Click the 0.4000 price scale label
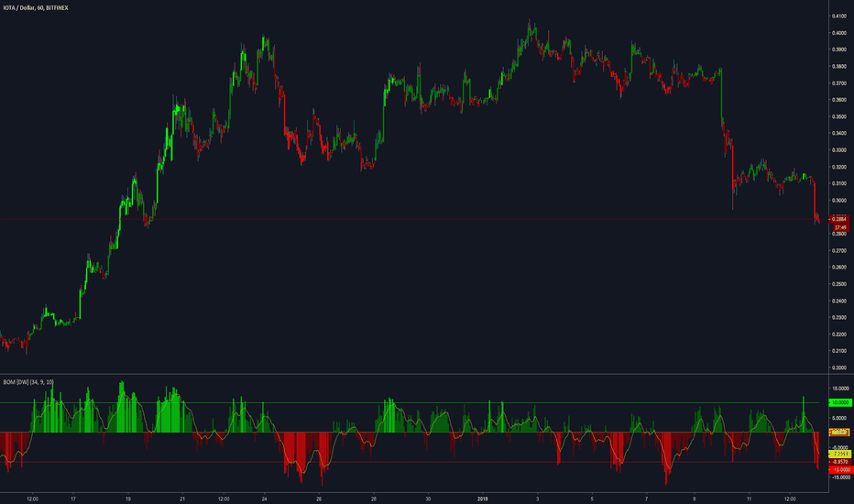The width and height of the screenshot is (854, 504). (838, 33)
